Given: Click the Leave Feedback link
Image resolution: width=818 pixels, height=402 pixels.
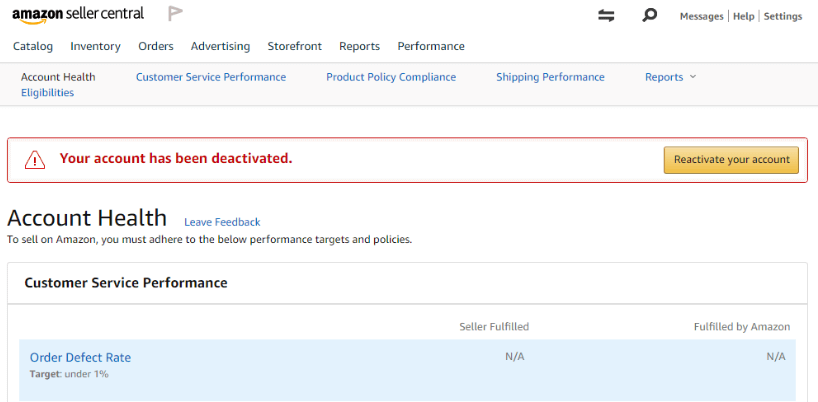Looking at the screenshot, I should (222, 222).
